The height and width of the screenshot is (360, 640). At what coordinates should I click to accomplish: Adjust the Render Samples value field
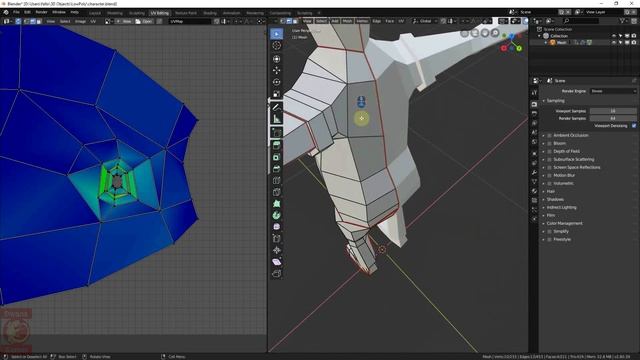click(613, 118)
